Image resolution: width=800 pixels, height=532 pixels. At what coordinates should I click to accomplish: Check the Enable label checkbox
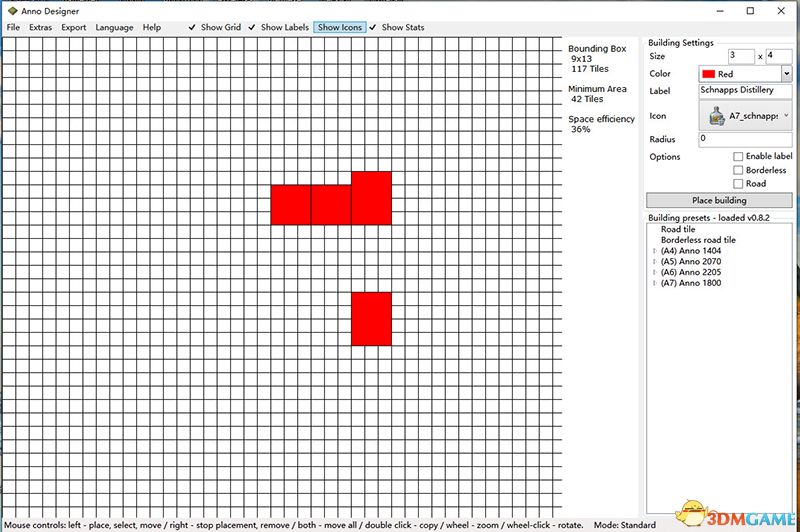tap(738, 157)
